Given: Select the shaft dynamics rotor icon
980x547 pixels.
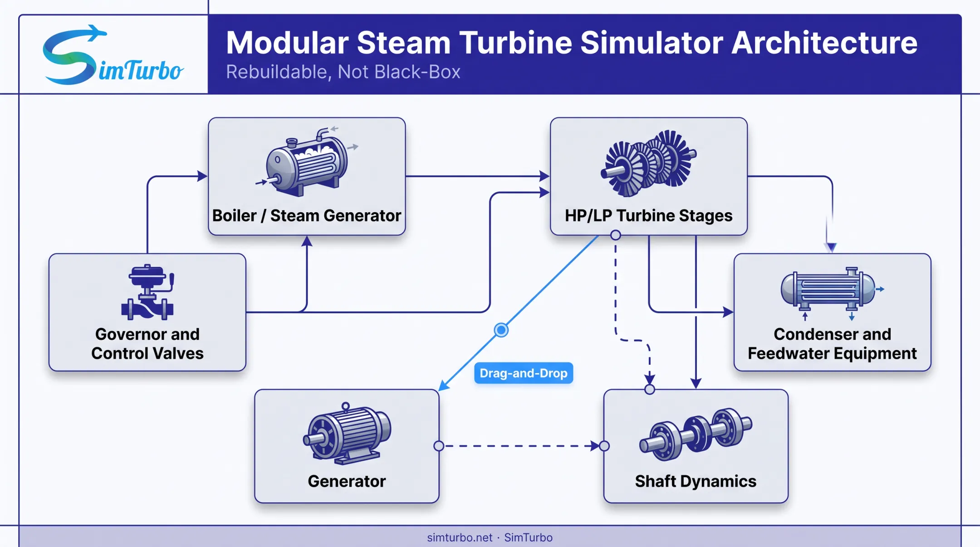Looking at the screenshot, I should [x=696, y=434].
